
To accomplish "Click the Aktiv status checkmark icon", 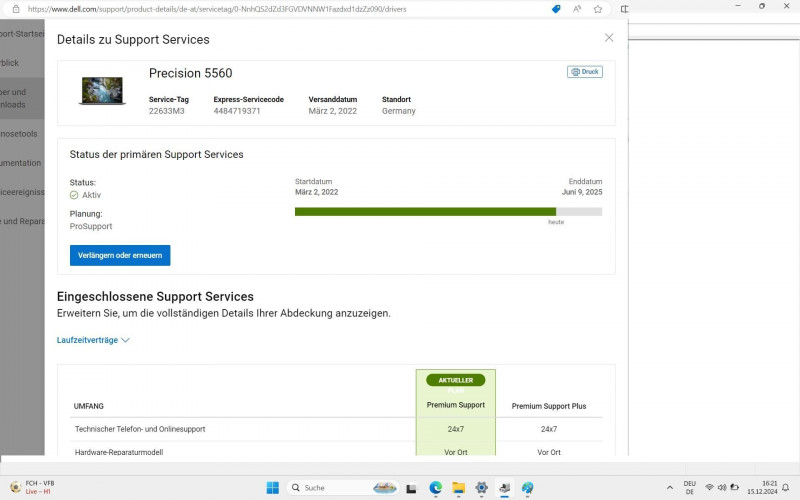I will click(74, 195).
